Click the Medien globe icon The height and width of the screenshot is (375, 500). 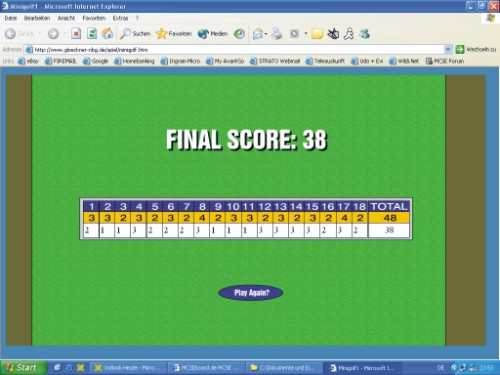pos(212,34)
